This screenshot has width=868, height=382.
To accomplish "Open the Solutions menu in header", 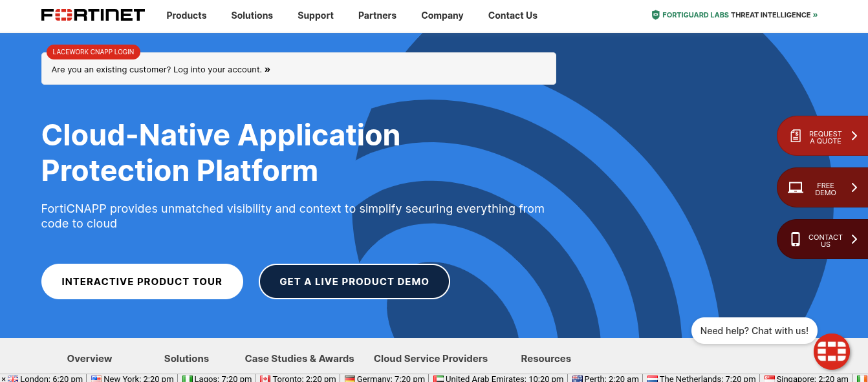I will [252, 16].
